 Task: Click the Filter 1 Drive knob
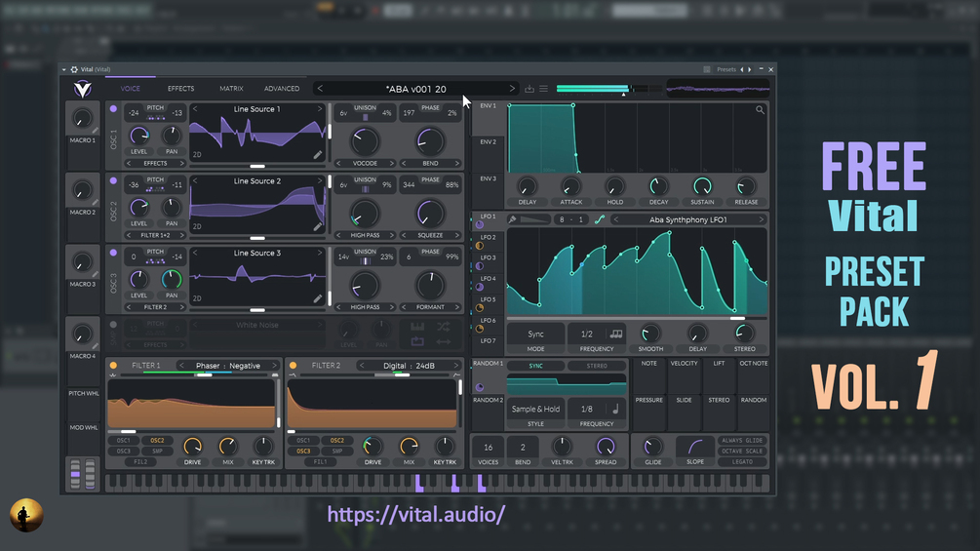pyautogui.click(x=192, y=446)
